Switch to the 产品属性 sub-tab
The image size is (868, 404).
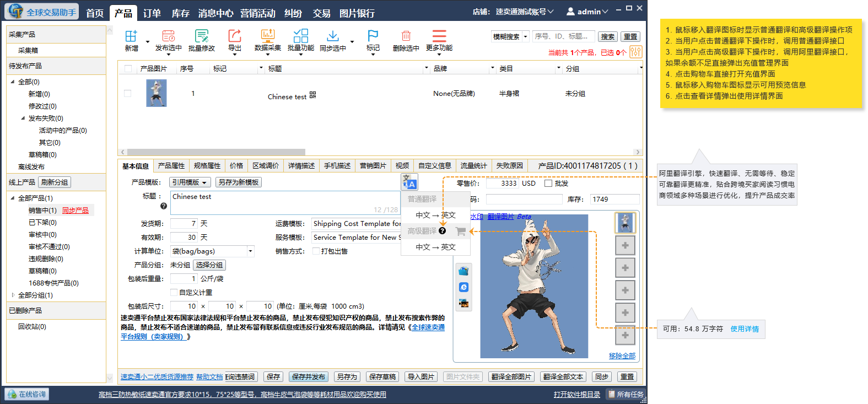[171, 166]
